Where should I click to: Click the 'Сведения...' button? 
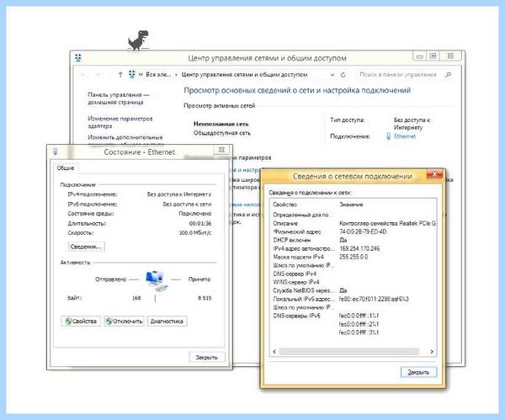[86, 247]
